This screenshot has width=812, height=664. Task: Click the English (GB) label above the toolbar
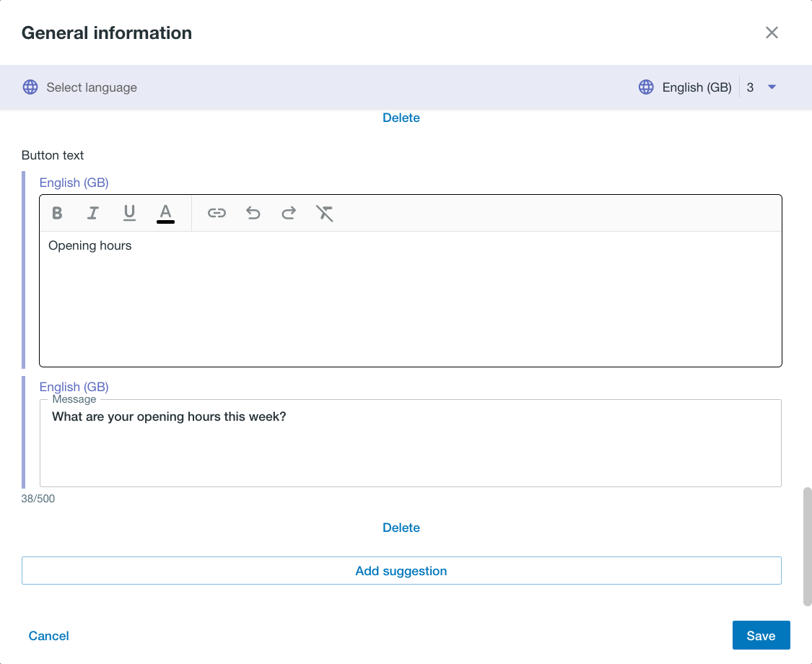74,183
